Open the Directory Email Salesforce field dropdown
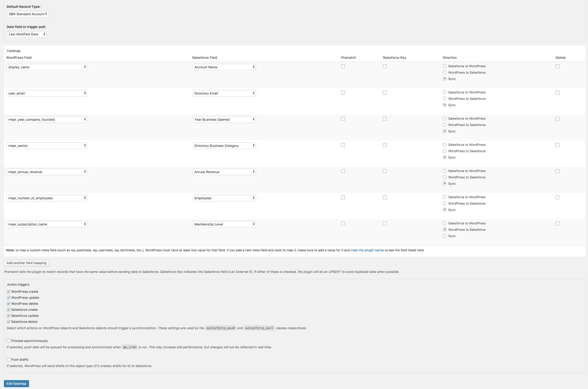This screenshot has width=588, height=389. tap(224, 93)
